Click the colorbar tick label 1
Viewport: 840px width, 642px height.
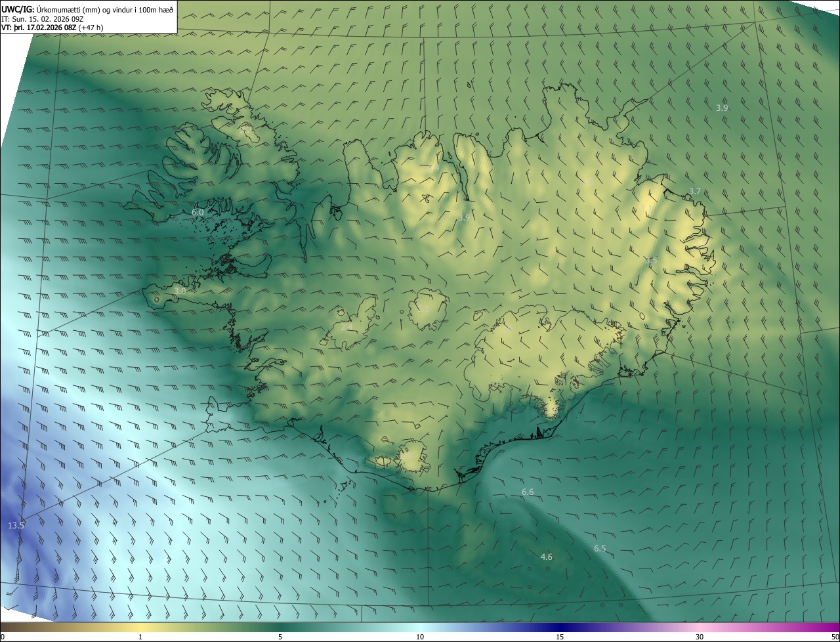pos(140,637)
